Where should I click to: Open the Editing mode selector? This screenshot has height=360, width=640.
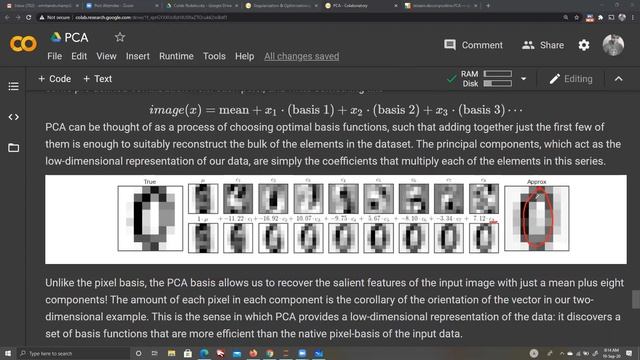point(571,79)
